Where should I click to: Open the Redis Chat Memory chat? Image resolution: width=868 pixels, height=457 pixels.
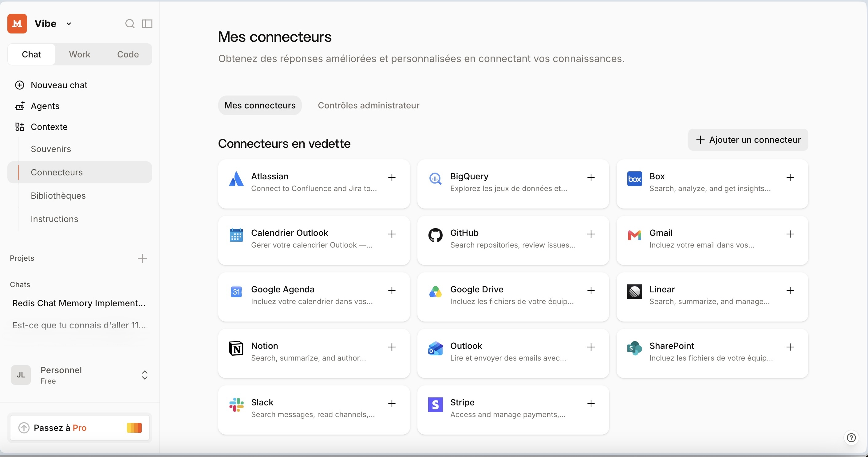pos(79,303)
